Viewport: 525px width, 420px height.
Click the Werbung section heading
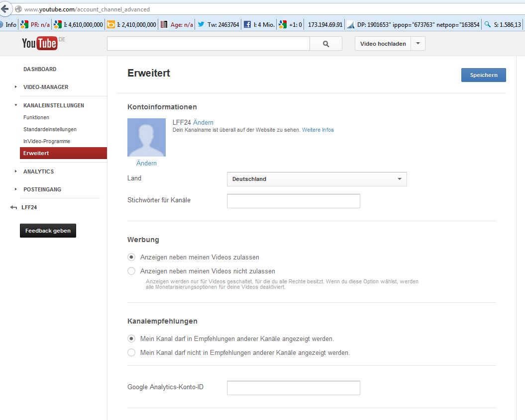click(x=143, y=240)
